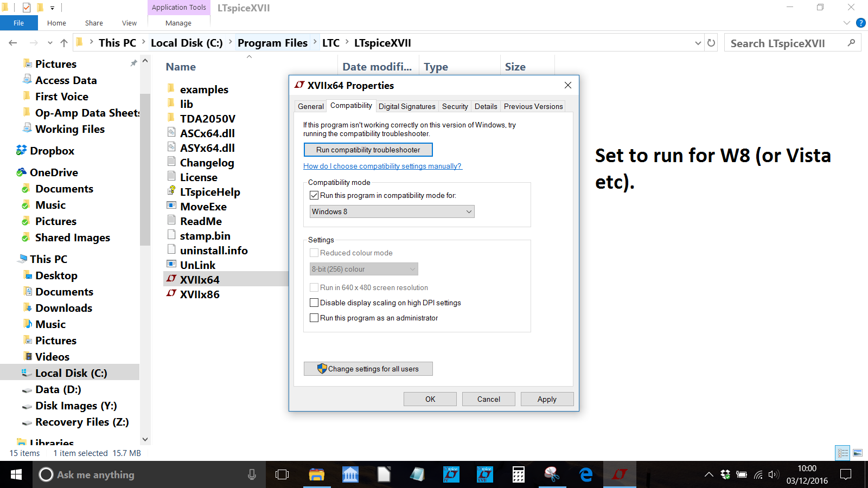Open the Action Center notifications icon
The image size is (868, 488).
click(x=845, y=474)
